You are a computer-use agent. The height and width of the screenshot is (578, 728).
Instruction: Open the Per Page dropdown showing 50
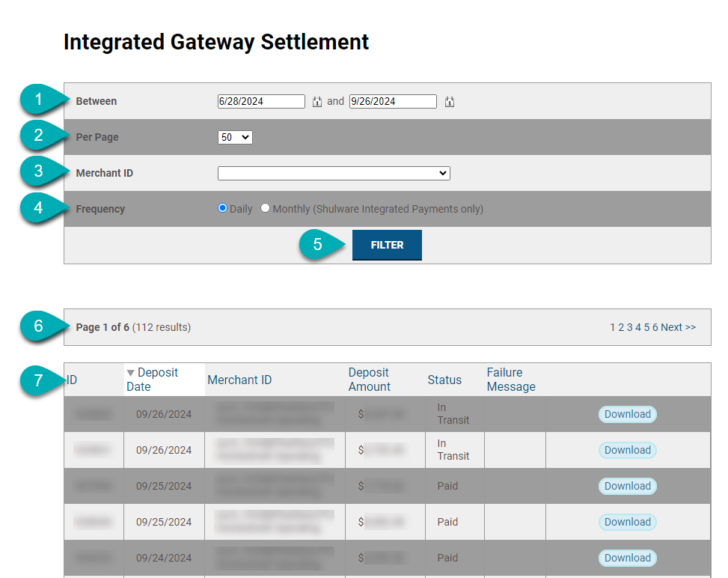pos(235,137)
